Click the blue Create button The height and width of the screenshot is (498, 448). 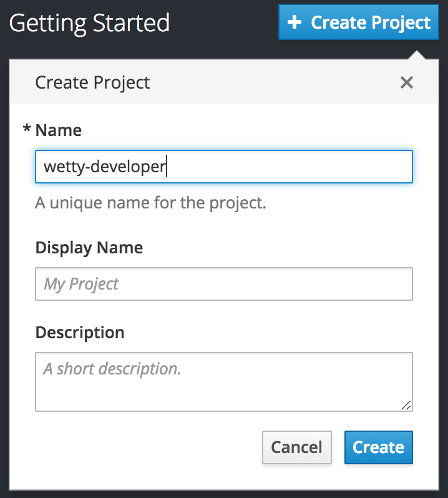(379, 447)
